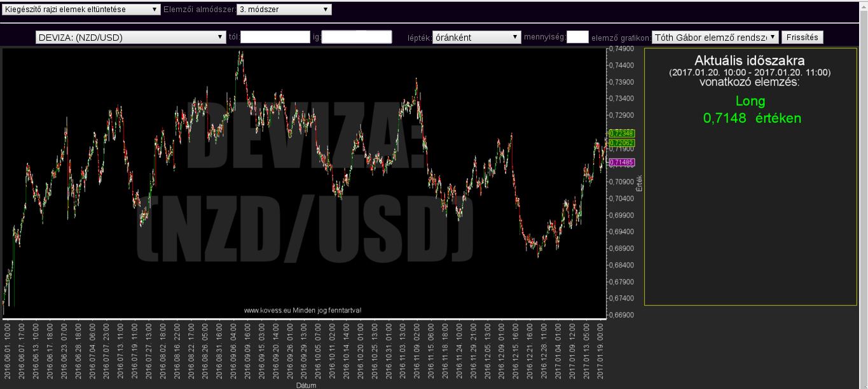Click the 'Long' signal text in analysis panel
The image size is (868, 389).
coord(750,101)
